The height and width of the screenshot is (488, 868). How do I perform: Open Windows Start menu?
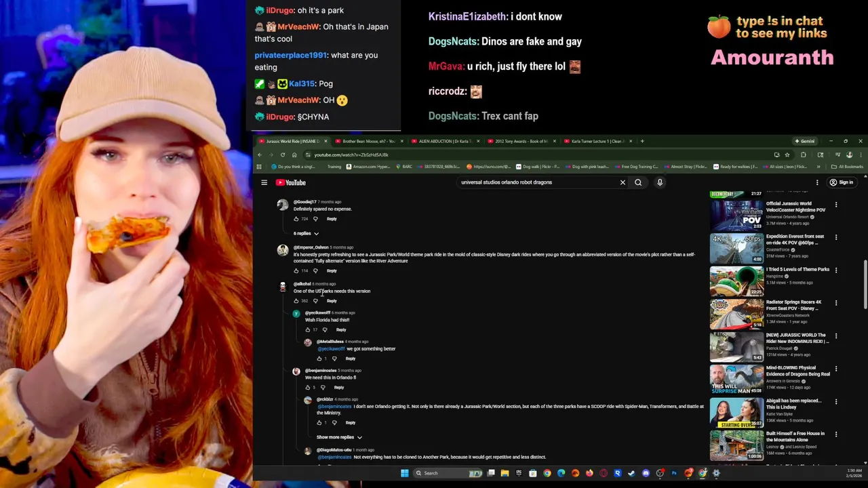405,473
